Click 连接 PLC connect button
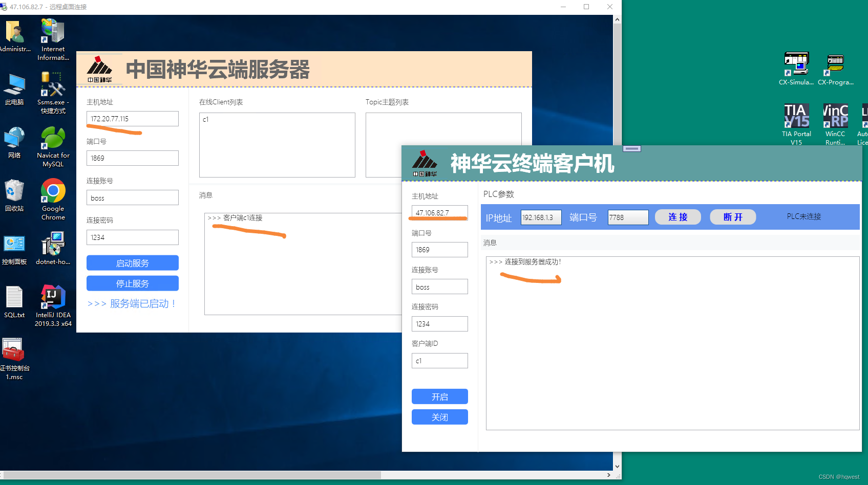The width and height of the screenshot is (868, 485). (x=678, y=217)
